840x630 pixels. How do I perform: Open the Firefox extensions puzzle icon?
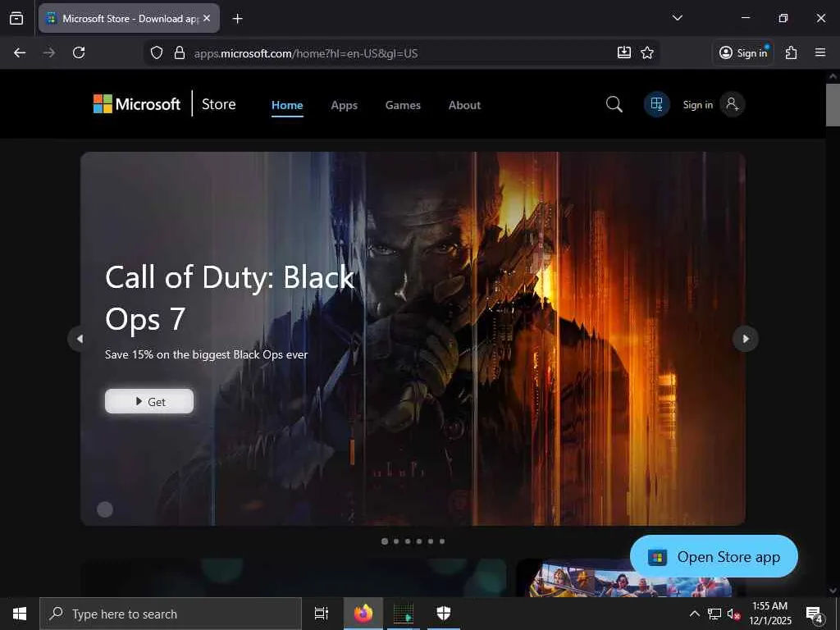click(791, 52)
